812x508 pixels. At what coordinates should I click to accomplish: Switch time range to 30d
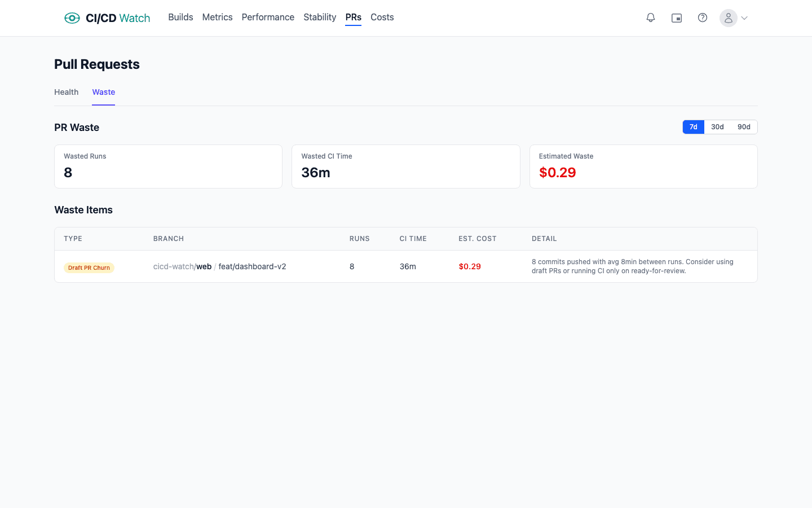tap(717, 127)
